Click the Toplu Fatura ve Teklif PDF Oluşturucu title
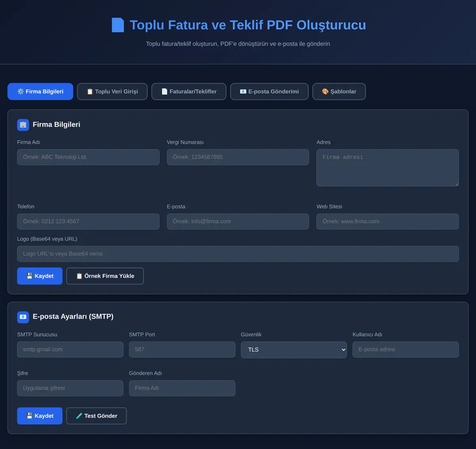476x449 pixels. [x=248, y=25]
